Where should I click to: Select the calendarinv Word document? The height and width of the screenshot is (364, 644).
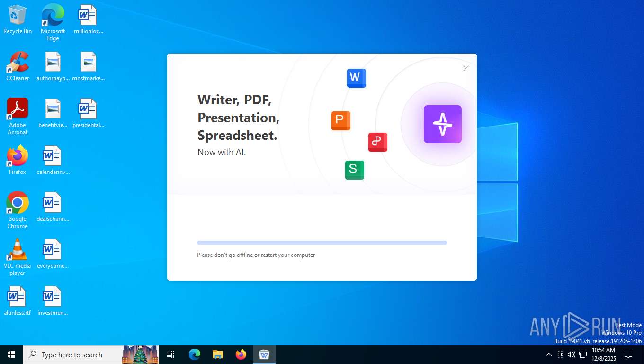pyautogui.click(x=53, y=160)
